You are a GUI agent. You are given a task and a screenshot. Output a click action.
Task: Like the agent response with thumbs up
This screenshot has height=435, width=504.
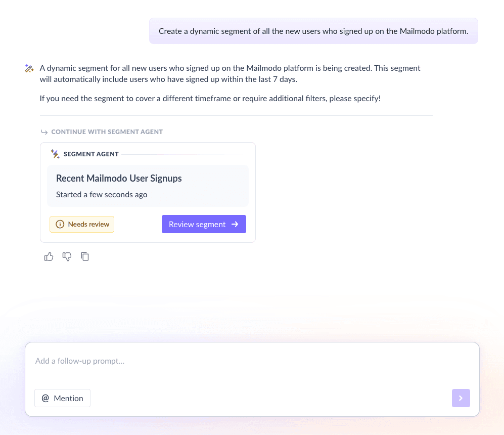(49, 256)
